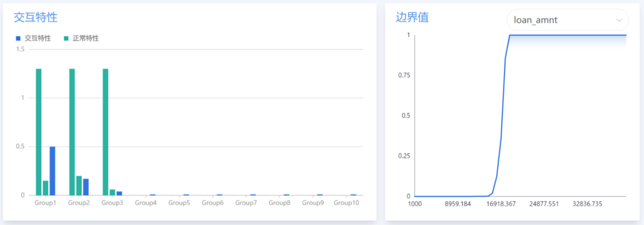Image resolution: width=644 pixels, height=225 pixels.
Task: Click the small blue bar in Group7
Action: (253, 195)
